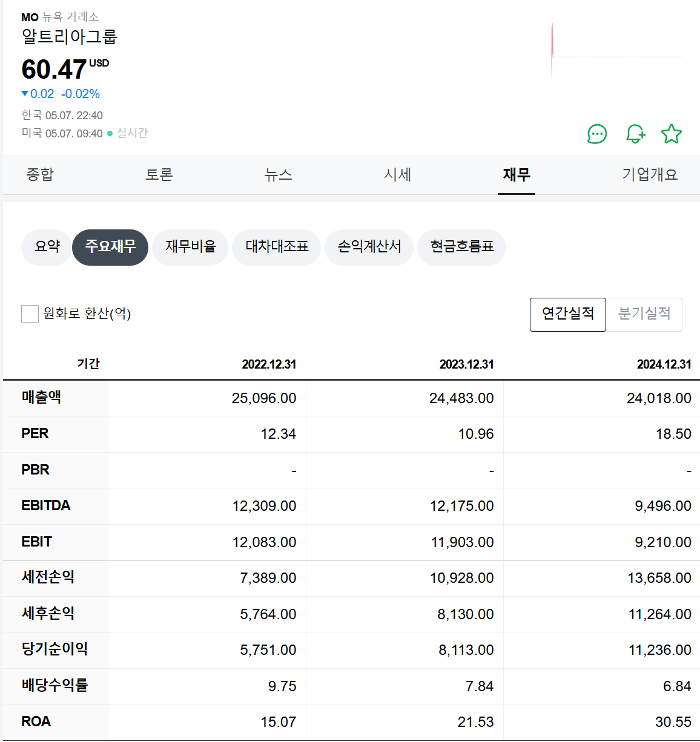This screenshot has width=700, height=742.
Task: Set a price alert with bell icon
Action: point(635,134)
